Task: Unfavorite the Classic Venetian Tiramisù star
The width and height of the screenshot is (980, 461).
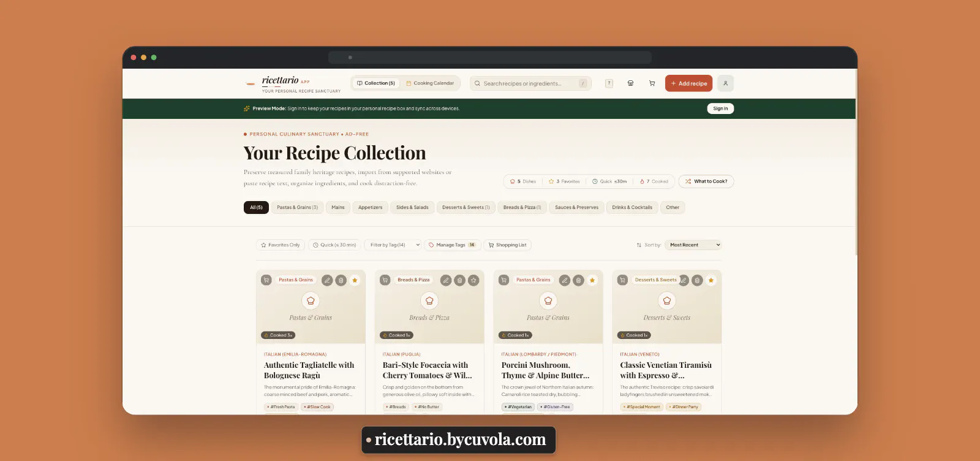Action: click(711, 280)
